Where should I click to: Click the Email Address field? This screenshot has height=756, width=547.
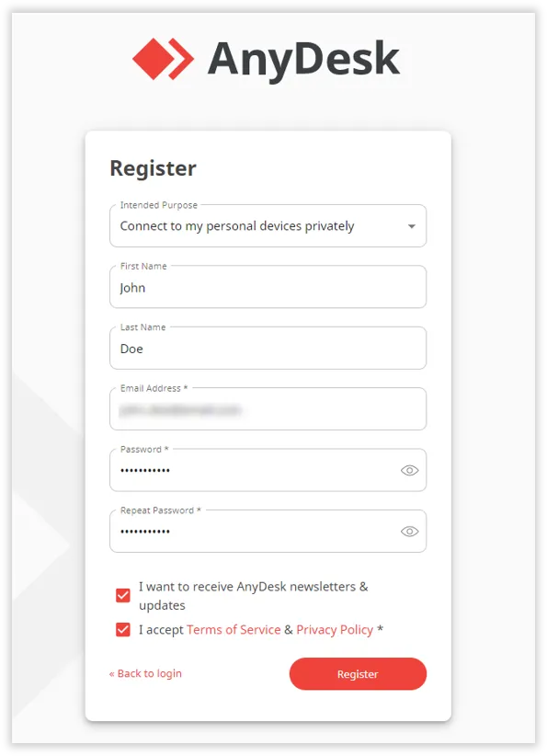click(x=268, y=408)
